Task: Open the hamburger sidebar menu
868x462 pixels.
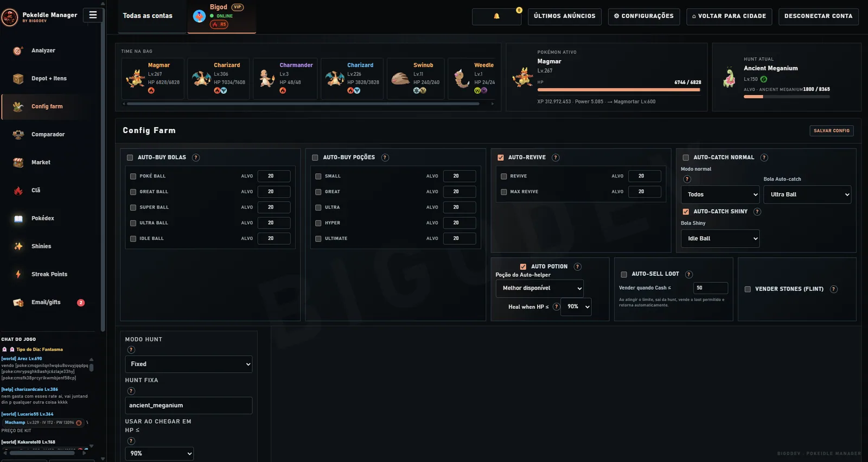Action: 93,15
